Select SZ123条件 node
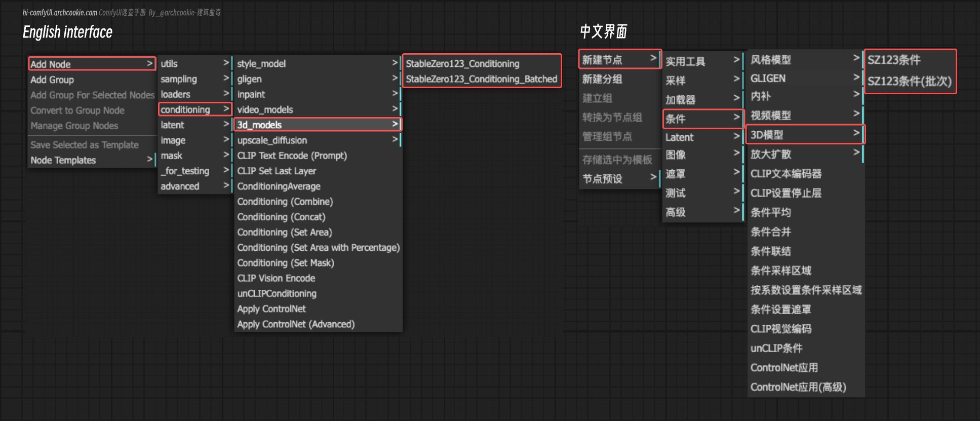The height and width of the screenshot is (421, 980). coord(910,60)
